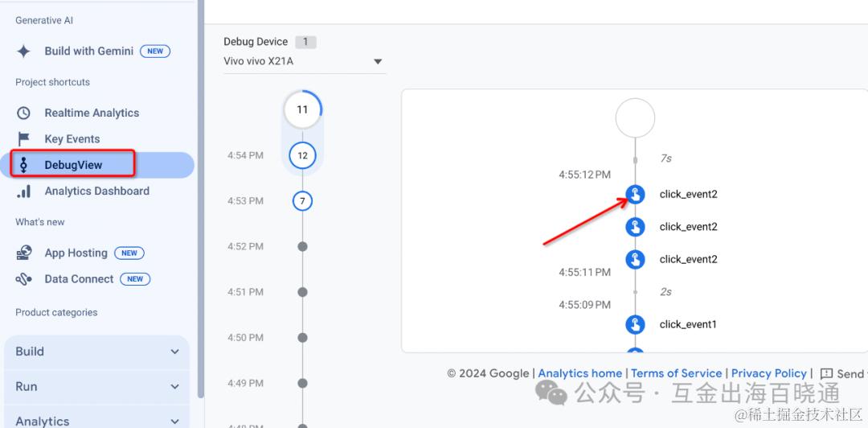Click the click_event1 tap icon
Image resolution: width=868 pixels, height=428 pixels.
click(635, 324)
